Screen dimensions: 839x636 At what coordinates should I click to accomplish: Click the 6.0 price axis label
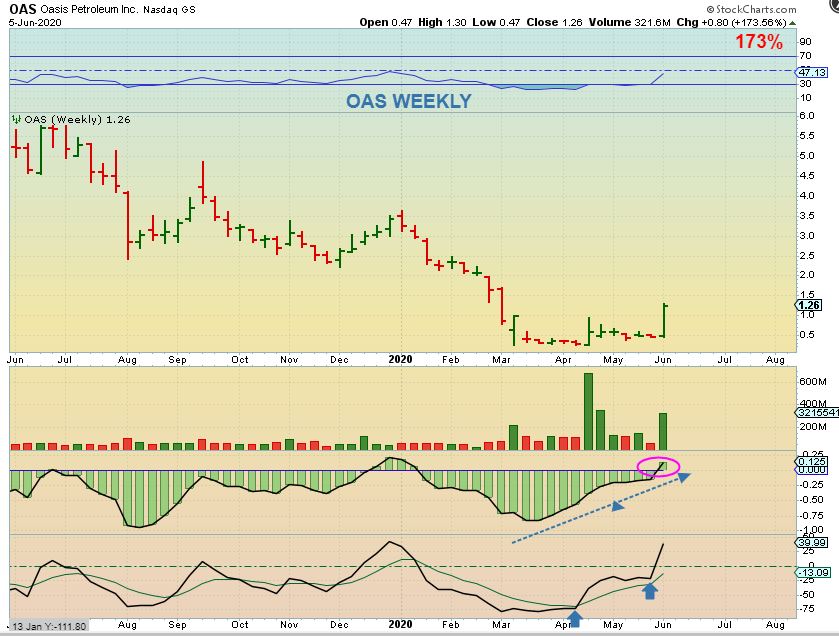[807, 116]
